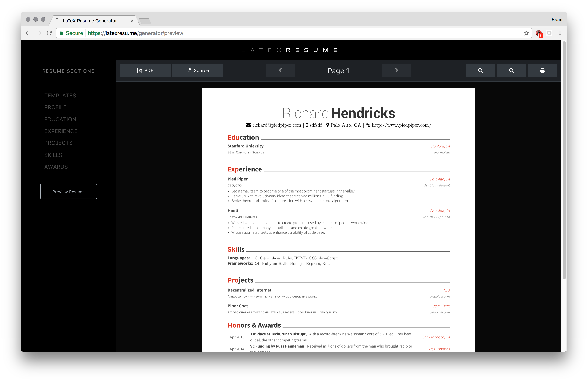Click the zoom out magnifier icon
588x382 pixels.
point(480,70)
